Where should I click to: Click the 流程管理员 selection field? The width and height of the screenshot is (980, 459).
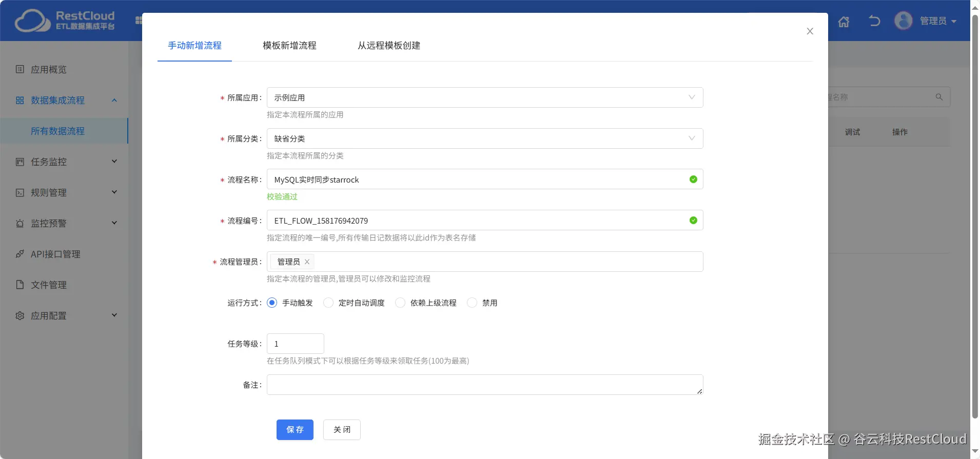(x=485, y=262)
